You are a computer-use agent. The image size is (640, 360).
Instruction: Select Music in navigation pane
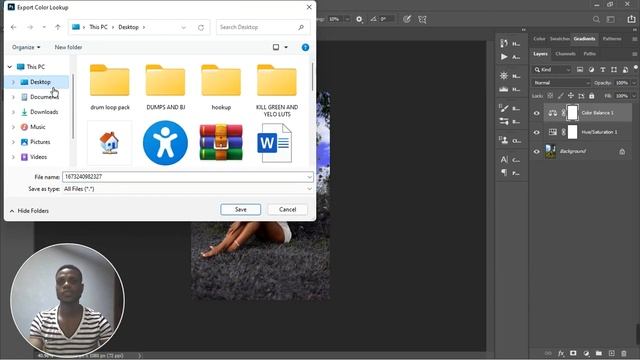[x=38, y=127]
